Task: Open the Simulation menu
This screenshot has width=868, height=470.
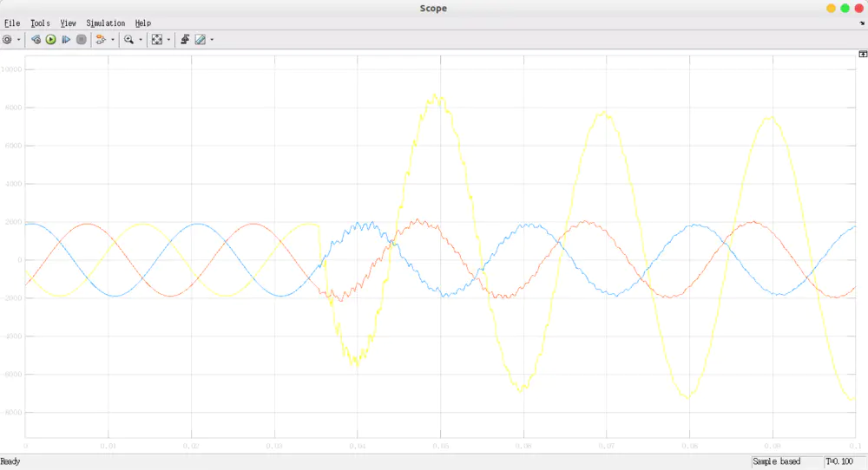Action: point(105,23)
